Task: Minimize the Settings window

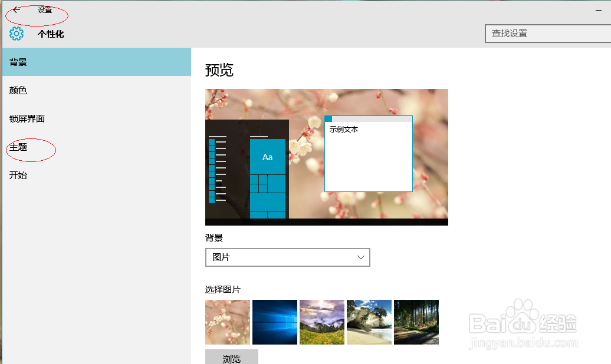Action: coord(599,10)
